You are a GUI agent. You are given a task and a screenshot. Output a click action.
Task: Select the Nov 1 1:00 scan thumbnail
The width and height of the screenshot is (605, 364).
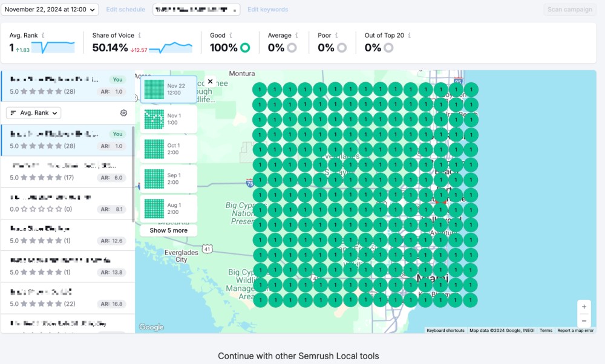tap(169, 119)
